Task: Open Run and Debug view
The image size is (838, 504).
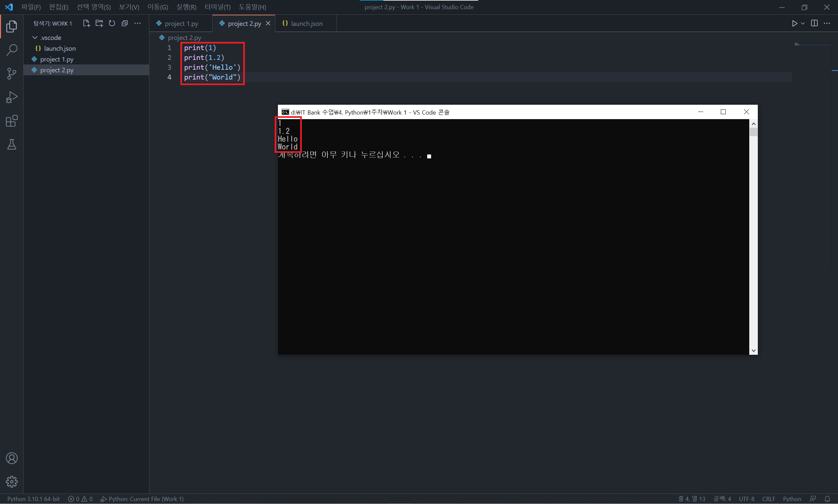Action: pos(11,98)
